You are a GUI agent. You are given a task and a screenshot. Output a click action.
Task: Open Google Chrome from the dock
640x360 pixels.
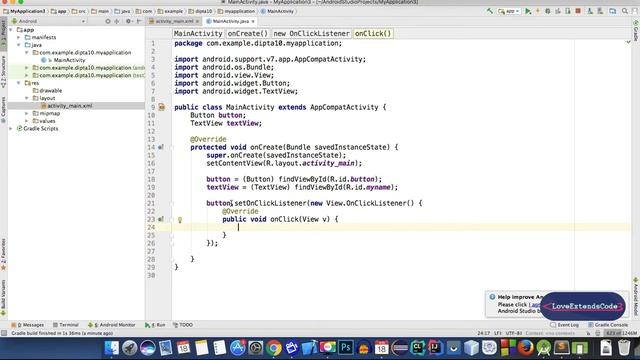tap(273, 348)
